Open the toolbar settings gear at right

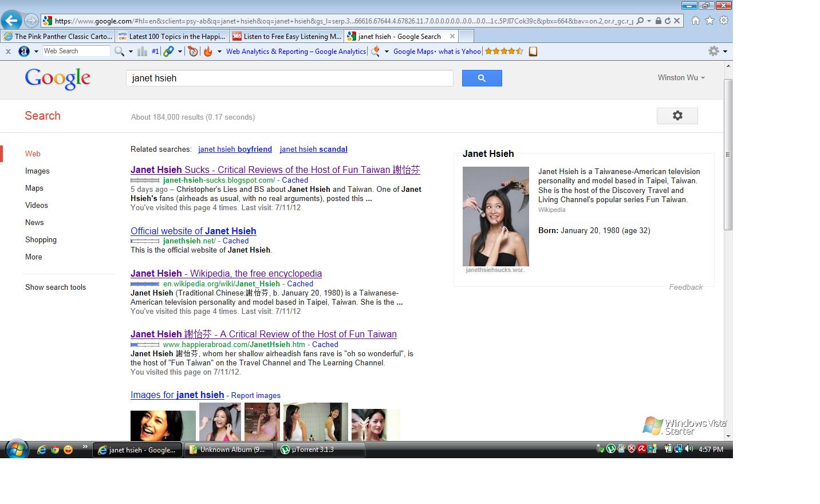point(713,51)
